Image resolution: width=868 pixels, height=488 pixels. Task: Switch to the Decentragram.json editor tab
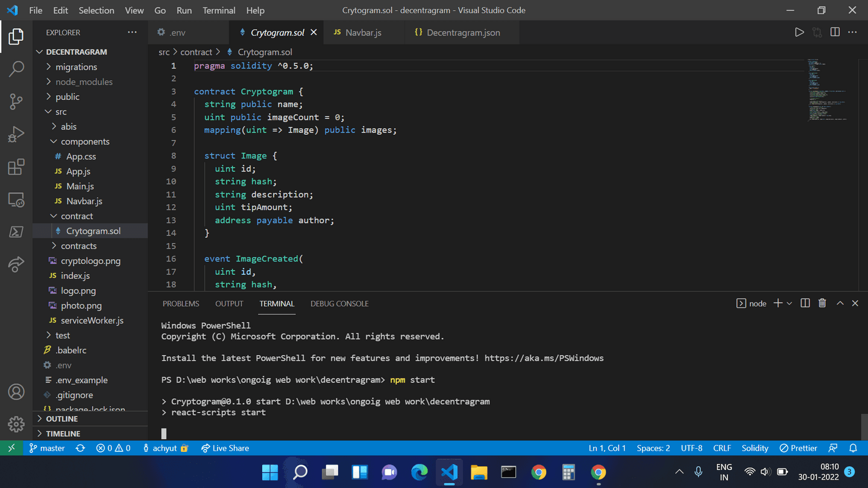[x=463, y=33]
